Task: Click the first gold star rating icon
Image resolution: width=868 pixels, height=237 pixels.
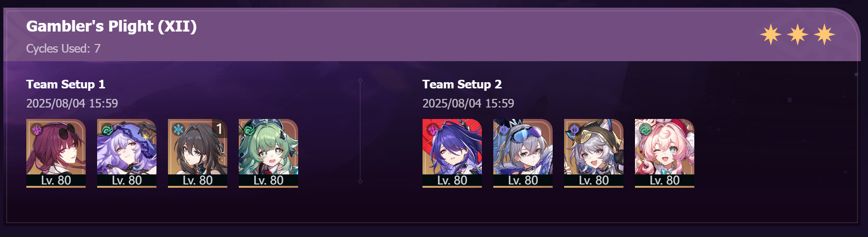Action: [x=771, y=34]
